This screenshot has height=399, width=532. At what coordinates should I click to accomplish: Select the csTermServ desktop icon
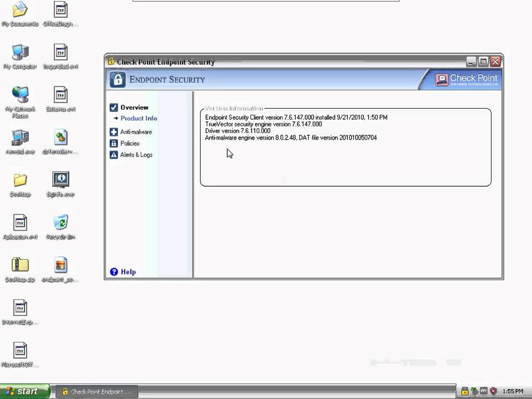60,142
